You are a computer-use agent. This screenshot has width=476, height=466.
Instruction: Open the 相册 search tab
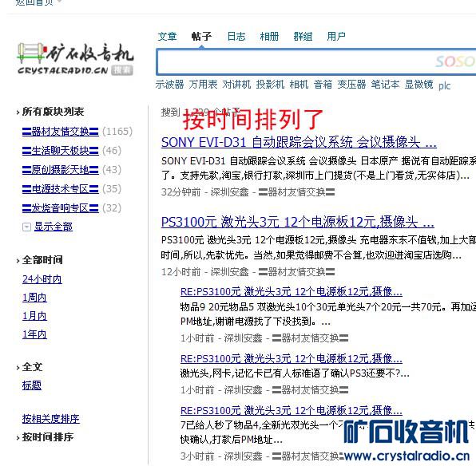coord(269,37)
